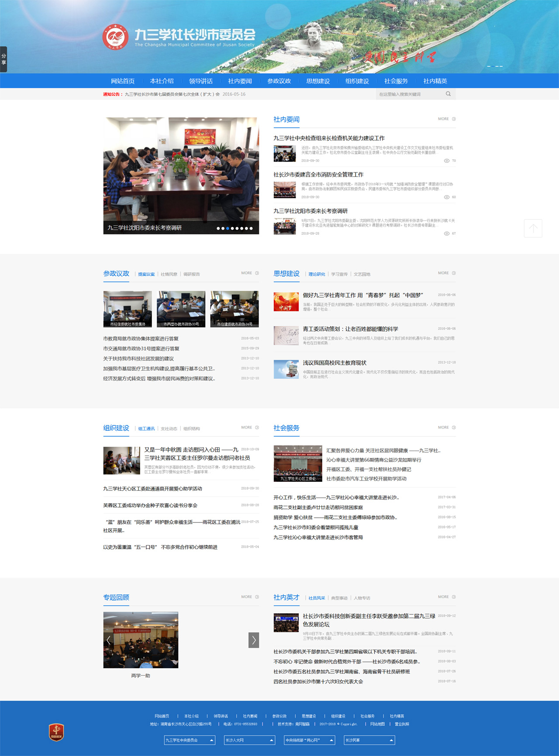Click the search magnifier icon
Image resolution: width=559 pixels, height=756 pixels.
pyautogui.click(x=448, y=94)
